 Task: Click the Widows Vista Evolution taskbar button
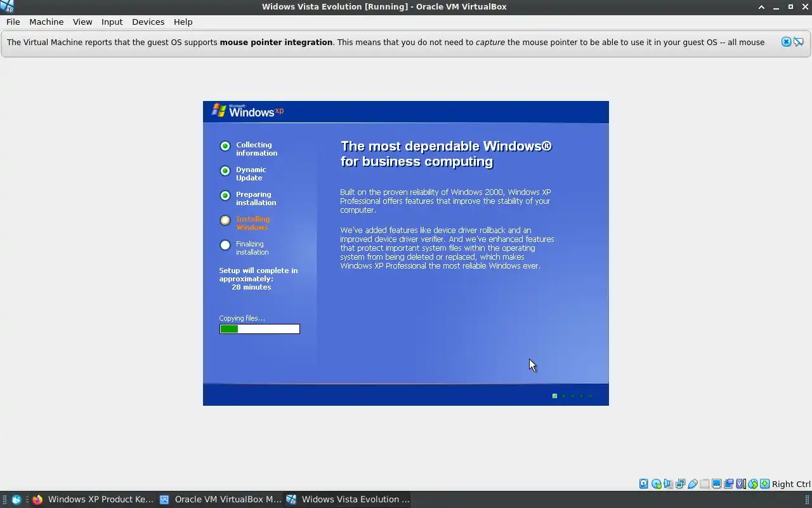tap(348, 500)
